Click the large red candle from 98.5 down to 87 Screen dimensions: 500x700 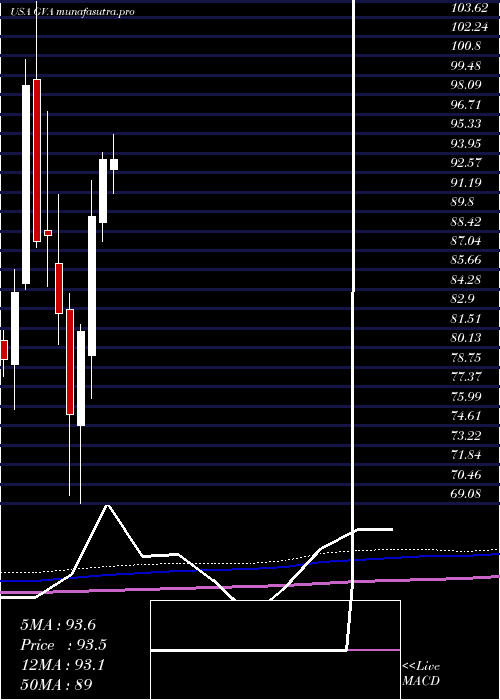tap(37, 160)
